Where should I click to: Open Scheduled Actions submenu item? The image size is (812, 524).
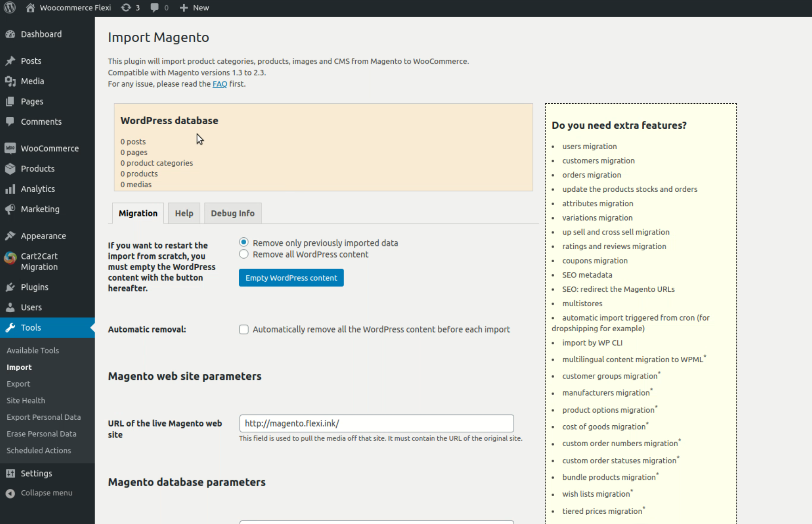[39, 451]
